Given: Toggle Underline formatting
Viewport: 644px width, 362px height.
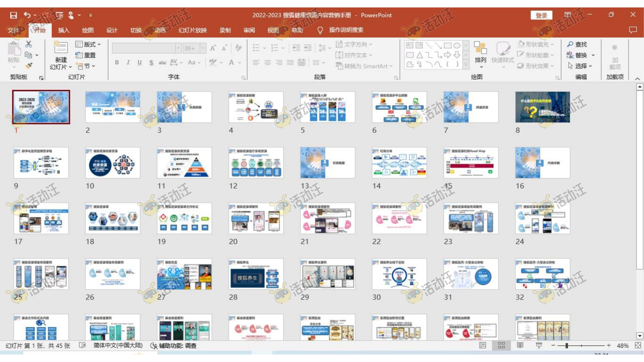Looking at the screenshot, I should tap(140, 63).
